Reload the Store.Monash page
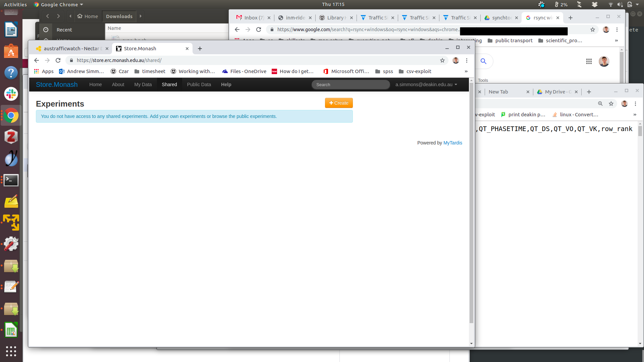Image resolution: width=644 pixels, height=362 pixels. pyautogui.click(x=58, y=60)
